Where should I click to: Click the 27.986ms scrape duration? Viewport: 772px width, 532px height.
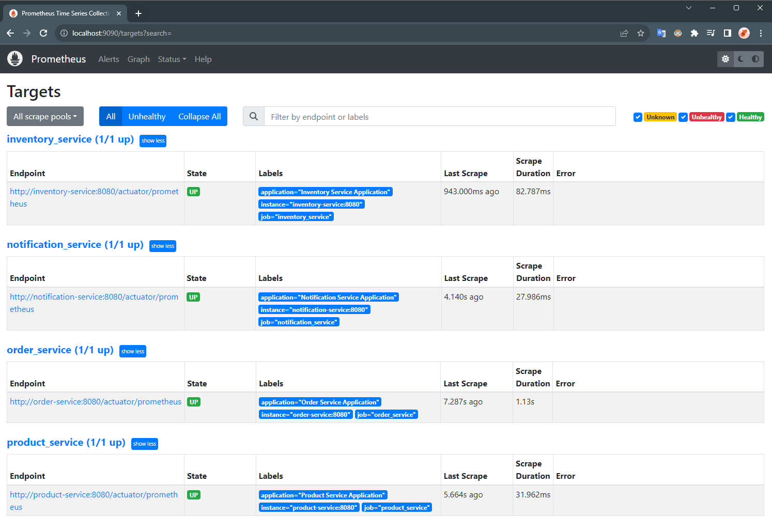click(x=533, y=296)
